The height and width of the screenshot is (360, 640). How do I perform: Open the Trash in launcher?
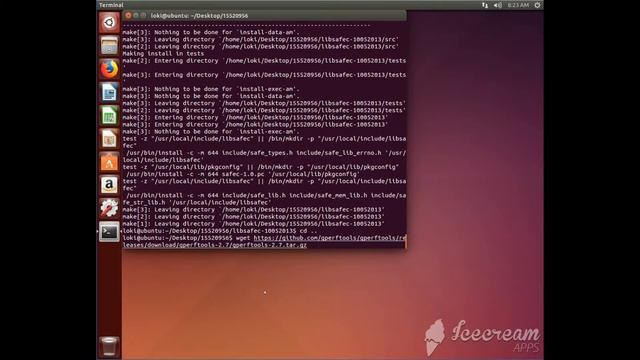tap(109, 347)
